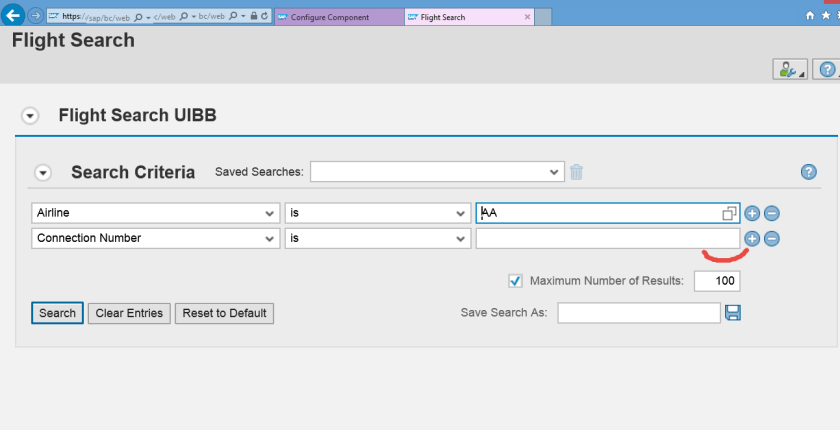The width and height of the screenshot is (840, 430).
Task: Add a criterion row after Connection Number
Action: pos(752,238)
